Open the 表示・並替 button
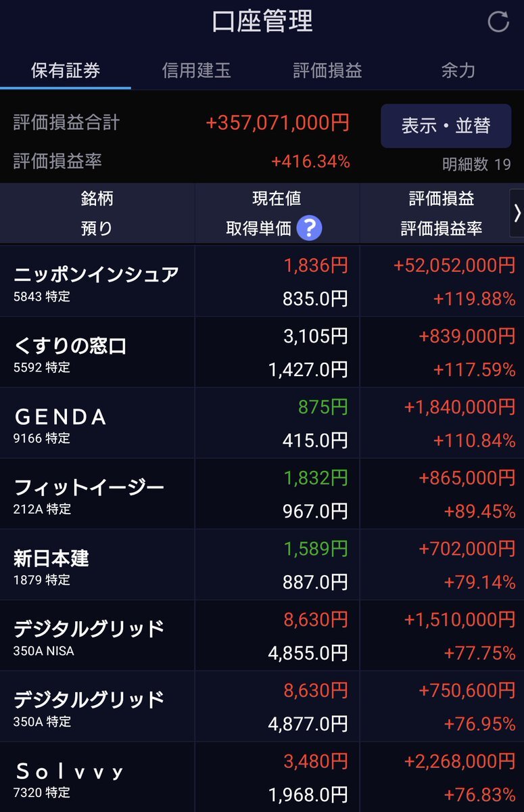The image size is (524, 812). pyautogui.click(x=446, y=126)
